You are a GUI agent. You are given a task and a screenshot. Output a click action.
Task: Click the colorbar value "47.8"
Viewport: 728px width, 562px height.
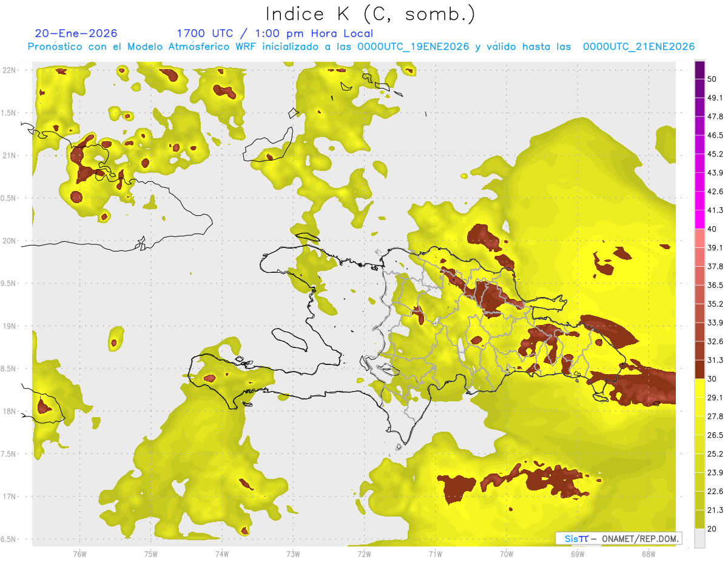[715, 116]
